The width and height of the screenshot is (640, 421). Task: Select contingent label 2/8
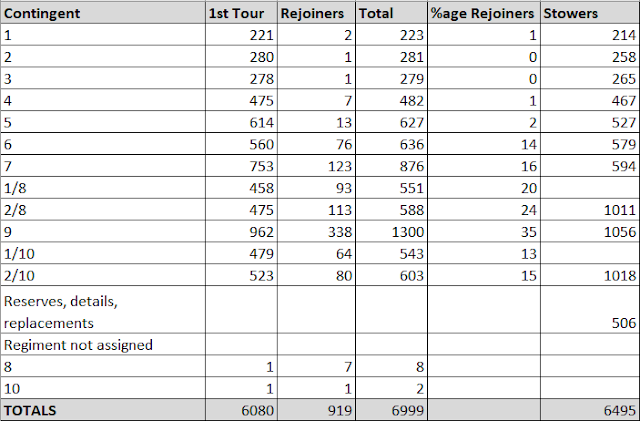point(15,210)
